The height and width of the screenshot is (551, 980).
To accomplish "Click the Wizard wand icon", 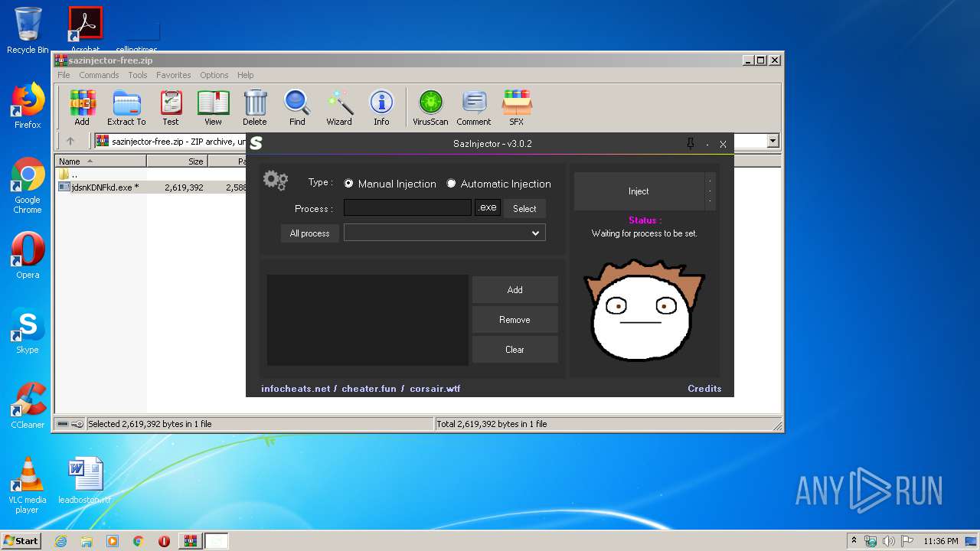I will pyautogui.click(x=339, y=107).
